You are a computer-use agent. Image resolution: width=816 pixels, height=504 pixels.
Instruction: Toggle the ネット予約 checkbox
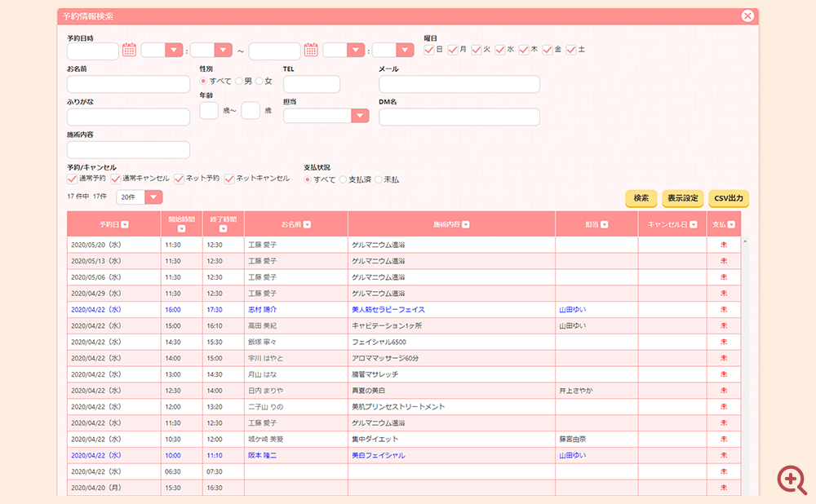179,179
